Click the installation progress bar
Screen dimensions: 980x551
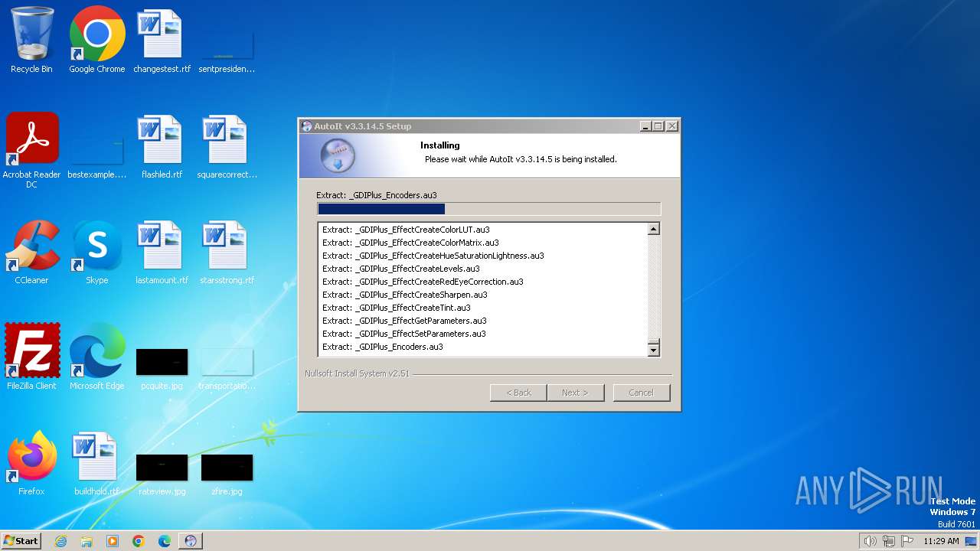tap(488, 209)
